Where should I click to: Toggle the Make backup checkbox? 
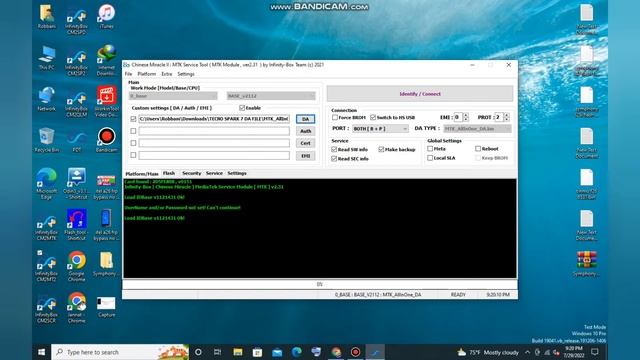[381, 149]
